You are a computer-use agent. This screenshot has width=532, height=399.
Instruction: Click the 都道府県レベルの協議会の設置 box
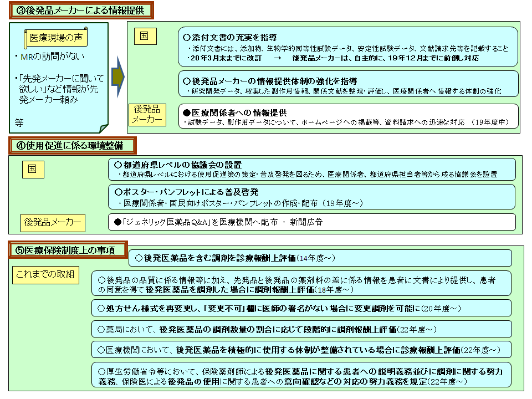pos(311,169)
